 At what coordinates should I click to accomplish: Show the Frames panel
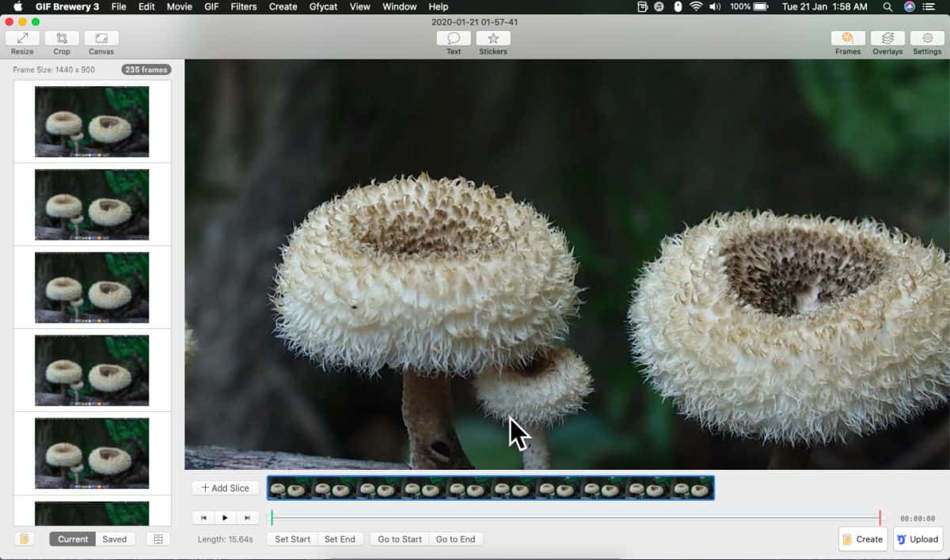tap(848, 39)
